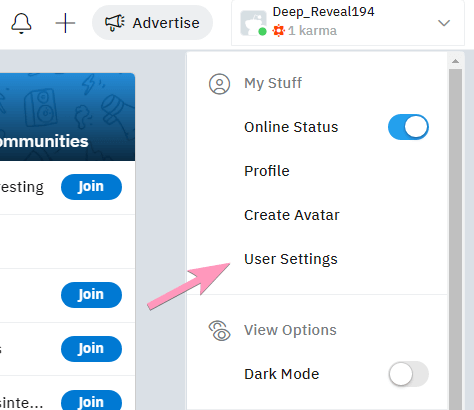Select Create Avatar menu item

click(292, 215)
